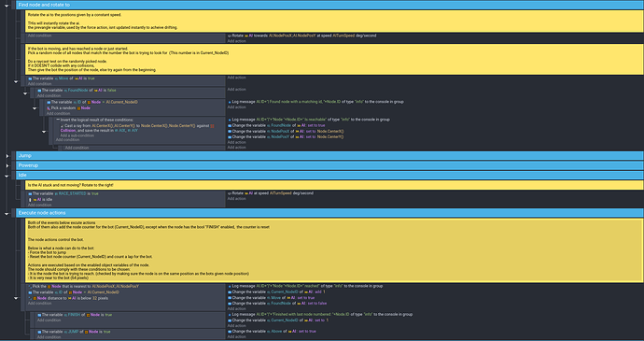Add condition below 'AI is idle'

[39, 205]
